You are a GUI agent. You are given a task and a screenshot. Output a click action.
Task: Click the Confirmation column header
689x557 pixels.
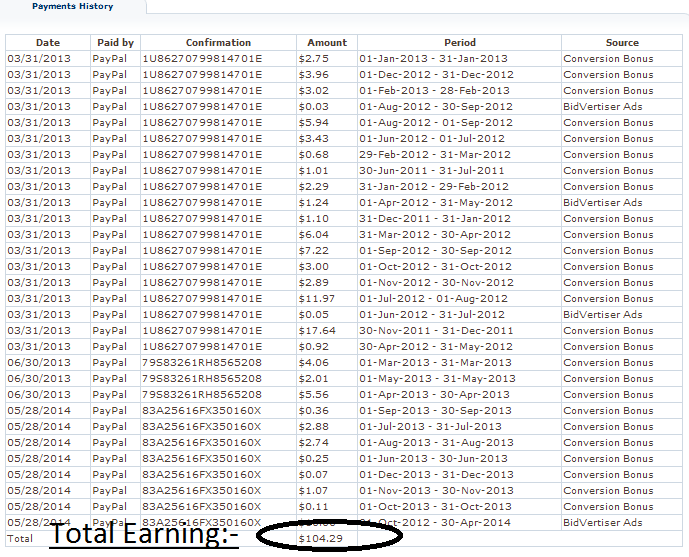(x=218, y=43)
